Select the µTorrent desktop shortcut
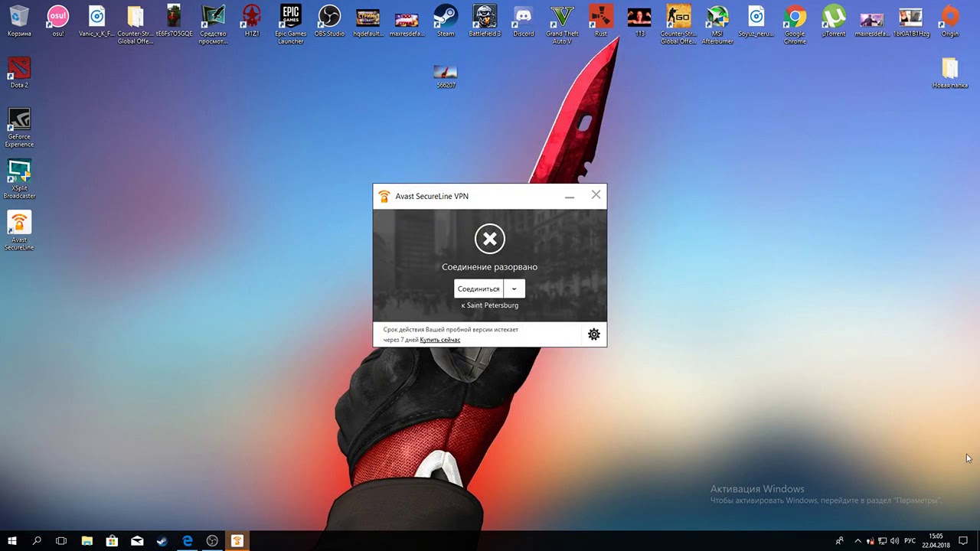 point(834,21)
